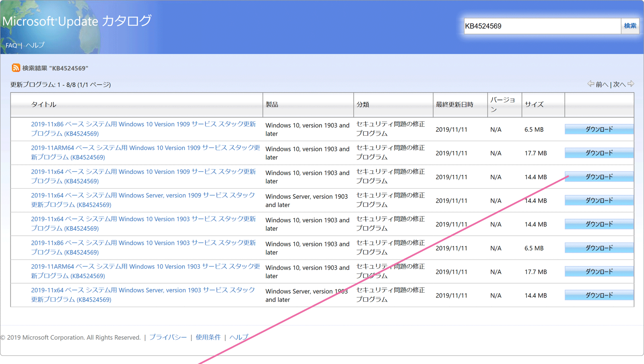Download the x64 Windows 10 Version 1903 update
Viewport: 644px width, 364px height.
click(599, 224)
